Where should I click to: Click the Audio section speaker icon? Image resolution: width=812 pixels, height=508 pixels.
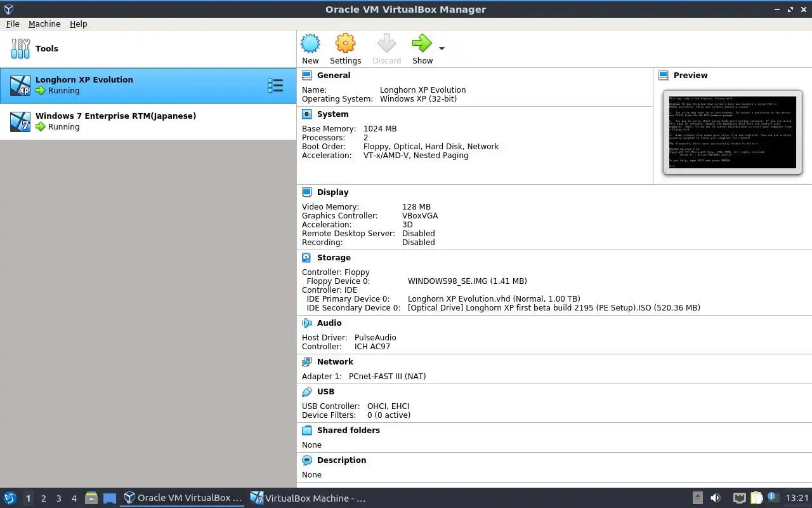[x=307, y=323]
